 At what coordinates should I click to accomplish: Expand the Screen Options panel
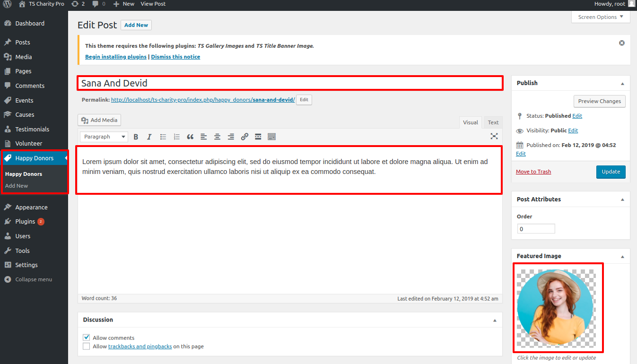(x=601, y=17)
